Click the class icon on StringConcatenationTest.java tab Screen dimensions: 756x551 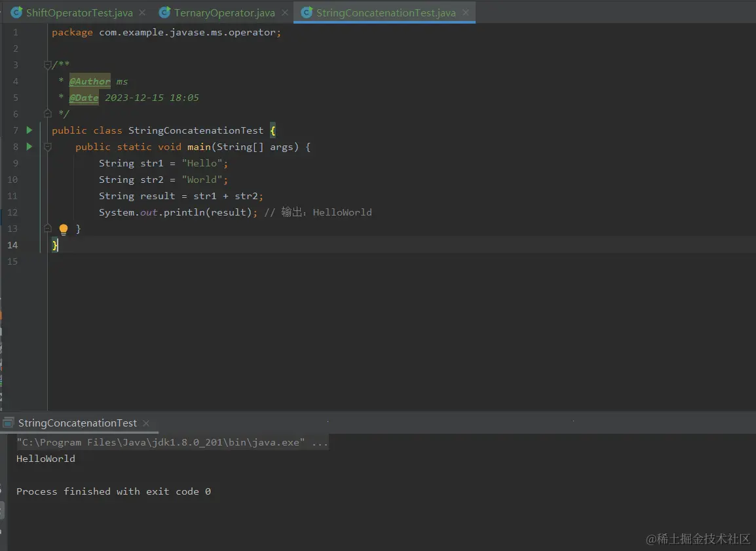307,12
